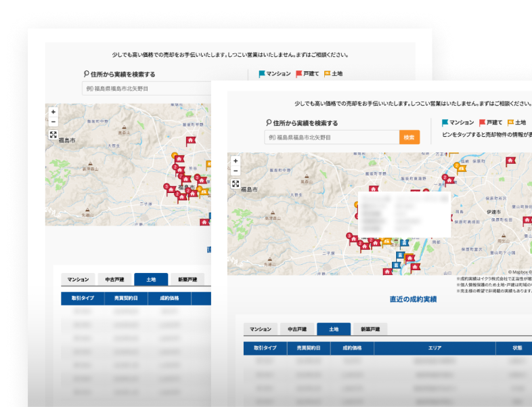
Task: Switch to マンション tab in front panel
Action: click(260, 330)
